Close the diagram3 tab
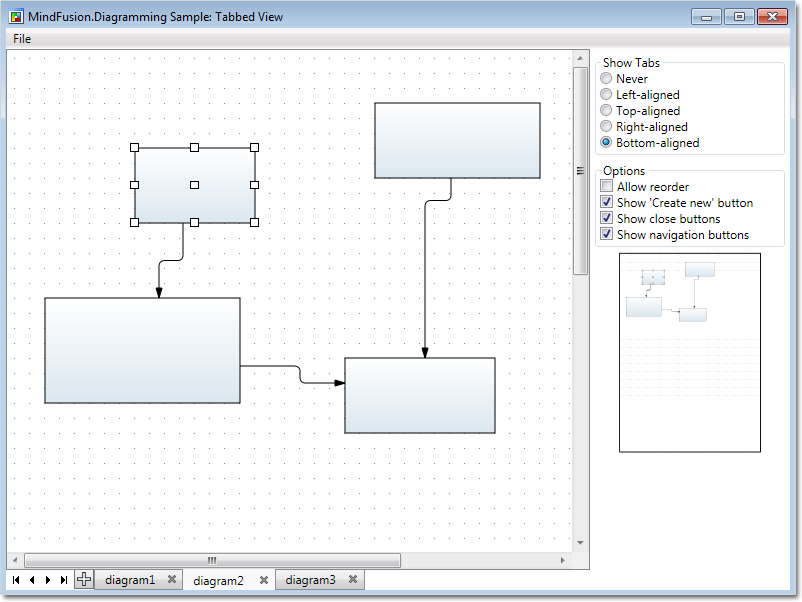 pyautogui.click(x=353, y=580)
